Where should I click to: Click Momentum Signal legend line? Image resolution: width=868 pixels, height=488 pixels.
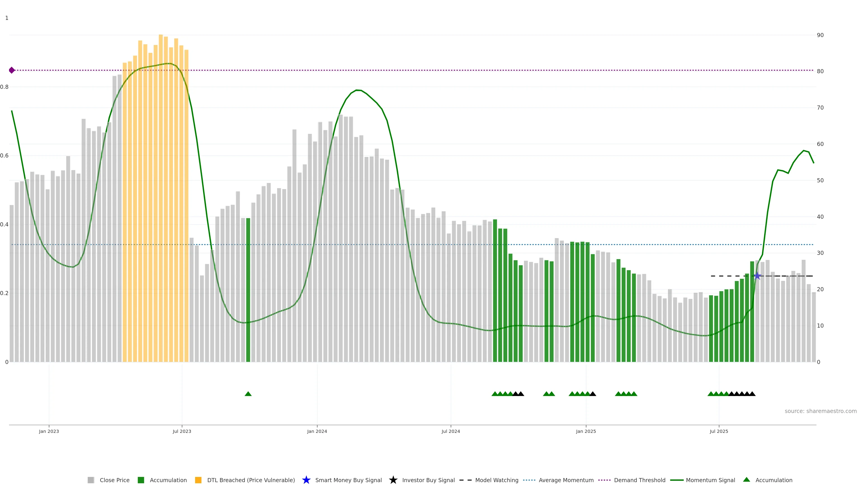pyautogui.click(x=677, y=480)
